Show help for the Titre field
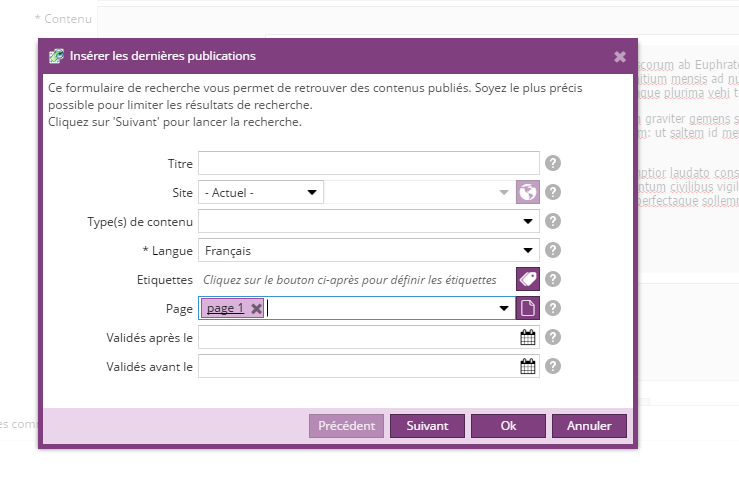Screen dimensions: 739x481 (552, 163)
